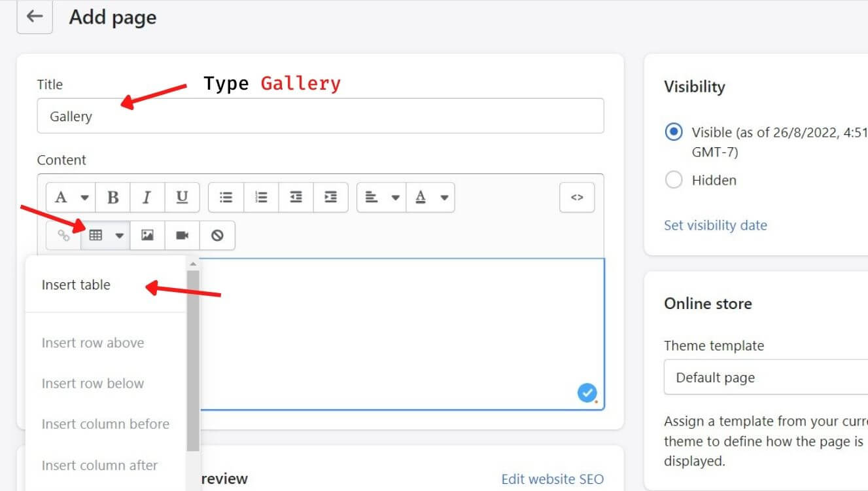The width and height of the screenshot is (868, 491).
Task: Insert a bulleted list
Action: tap(226, 197)
